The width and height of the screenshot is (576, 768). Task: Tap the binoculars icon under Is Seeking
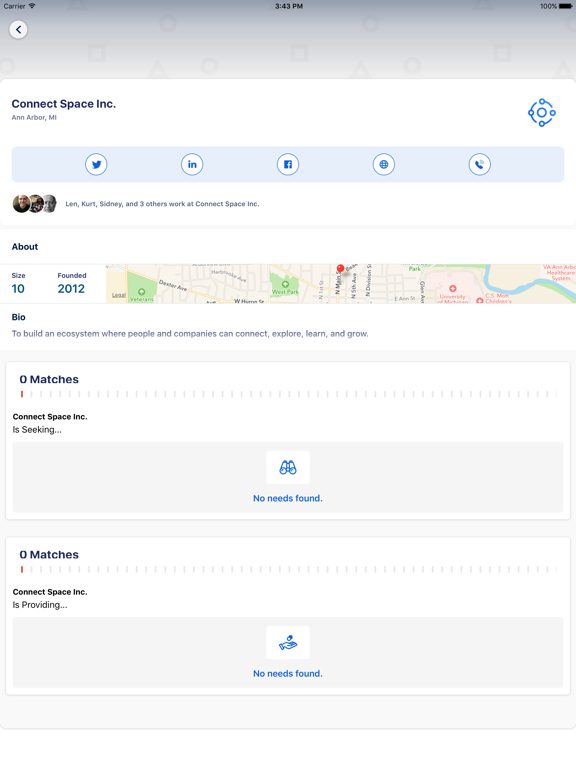[x=288, y=467]
